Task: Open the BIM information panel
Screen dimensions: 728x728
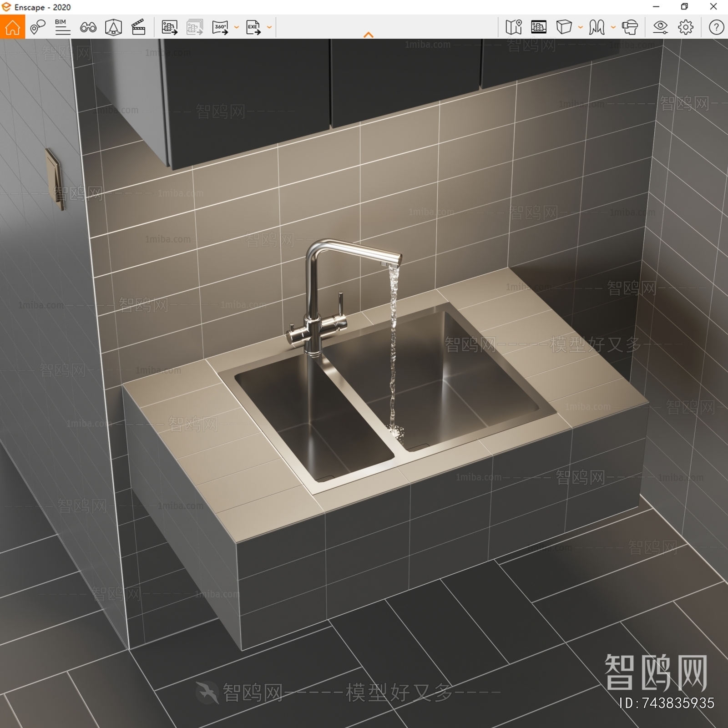Action: click(x=62, y=27)
